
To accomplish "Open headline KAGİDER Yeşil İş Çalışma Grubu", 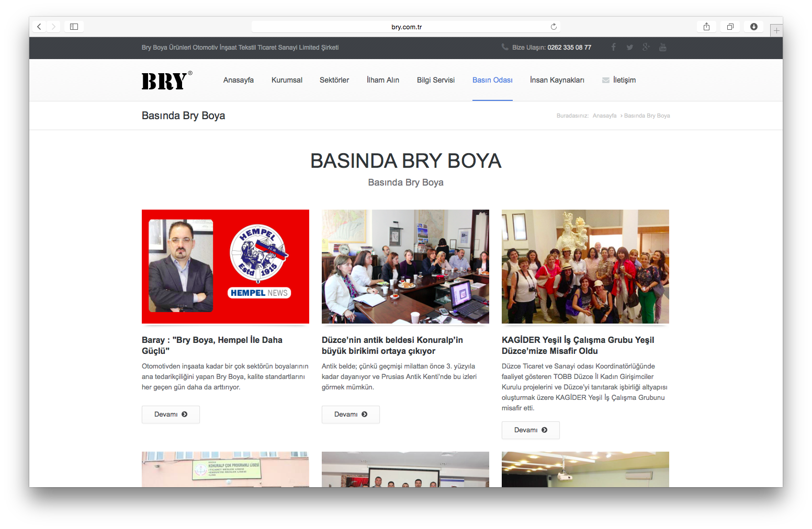I will point(578,346).
